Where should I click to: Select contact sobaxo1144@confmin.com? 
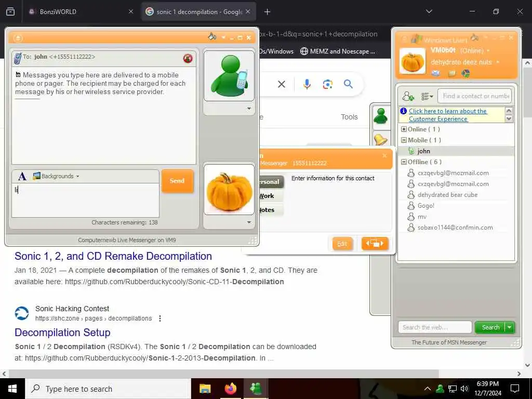point(456,228)
